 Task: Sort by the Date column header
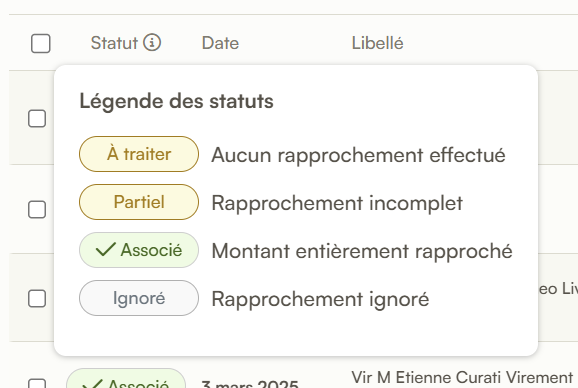(x=220, y=43)
